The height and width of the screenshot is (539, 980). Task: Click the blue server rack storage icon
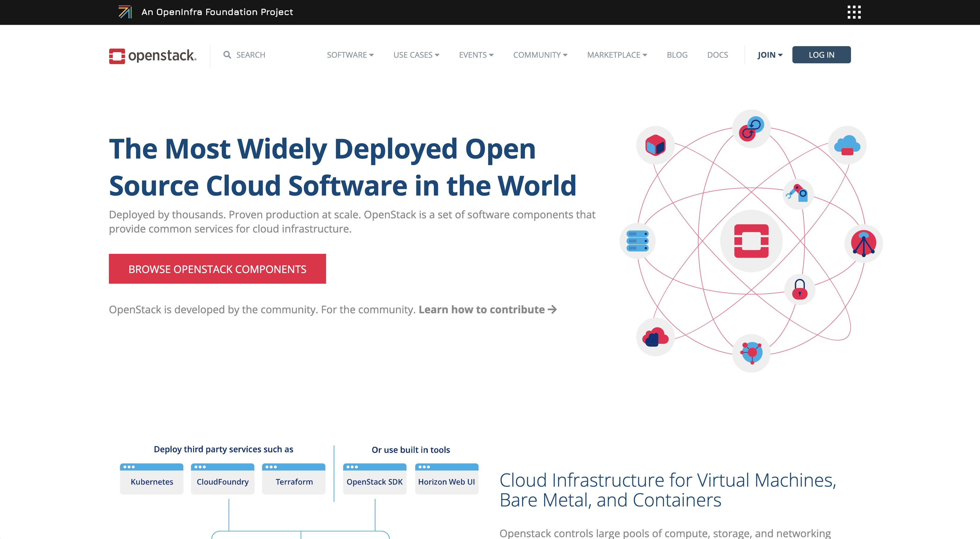(x=637, y=241)
